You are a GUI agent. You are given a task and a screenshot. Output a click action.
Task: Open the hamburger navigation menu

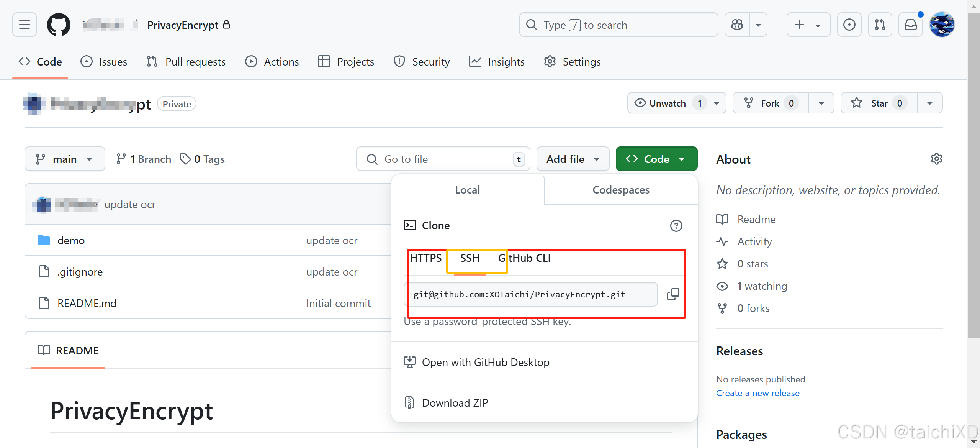coord(24,24)
